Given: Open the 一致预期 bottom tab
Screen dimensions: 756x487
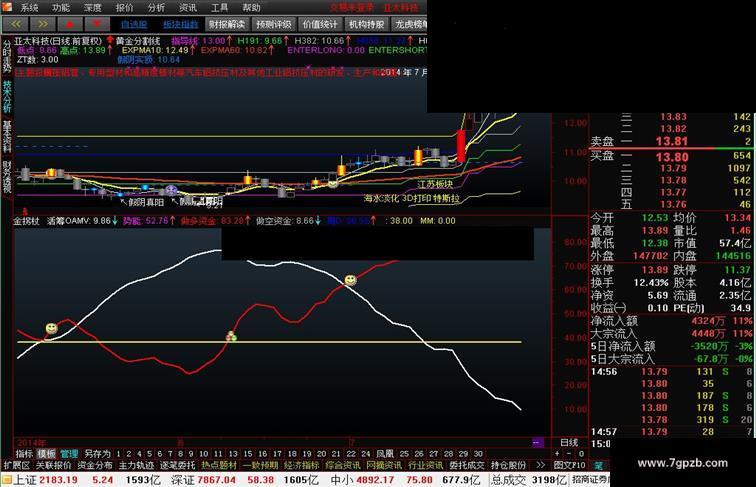Looking at the screenshot, I should click(x=260, y=465).
